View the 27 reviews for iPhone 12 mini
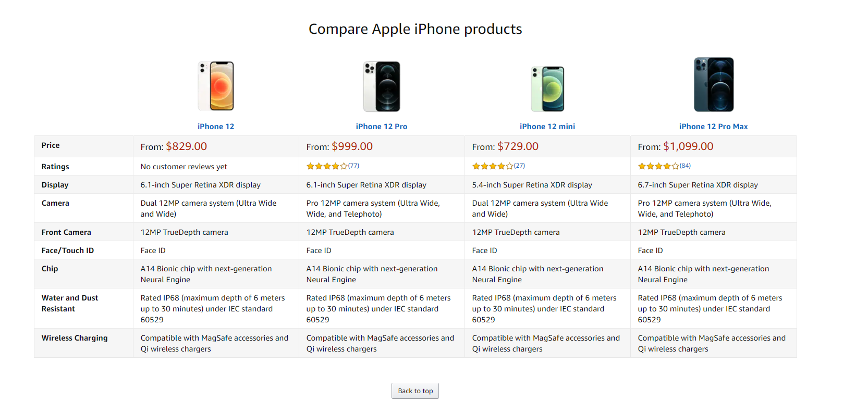This screenshot has width=868, height=414. [x=520, y=166]
